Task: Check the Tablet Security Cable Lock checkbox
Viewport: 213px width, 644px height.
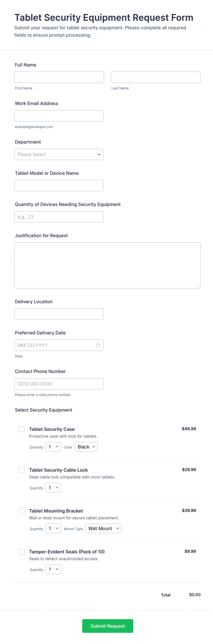Action: pyautogui.click(x=22, y=470)
